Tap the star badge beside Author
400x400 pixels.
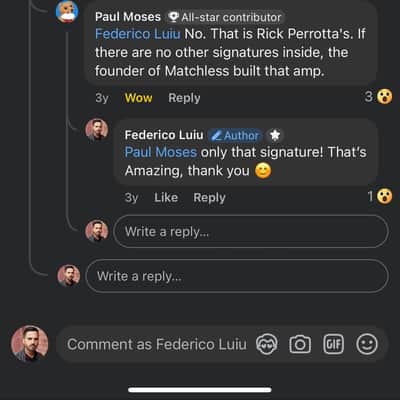pyautogui.click(x=275, y=135)
